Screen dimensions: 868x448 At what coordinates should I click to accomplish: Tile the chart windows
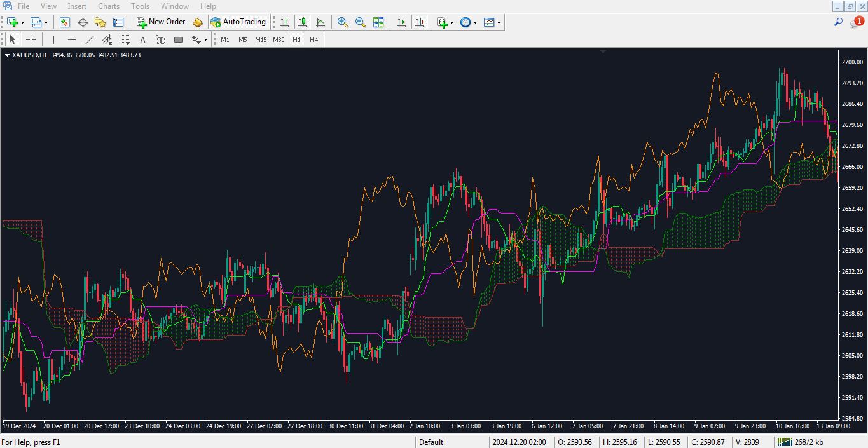coord(378,22)
